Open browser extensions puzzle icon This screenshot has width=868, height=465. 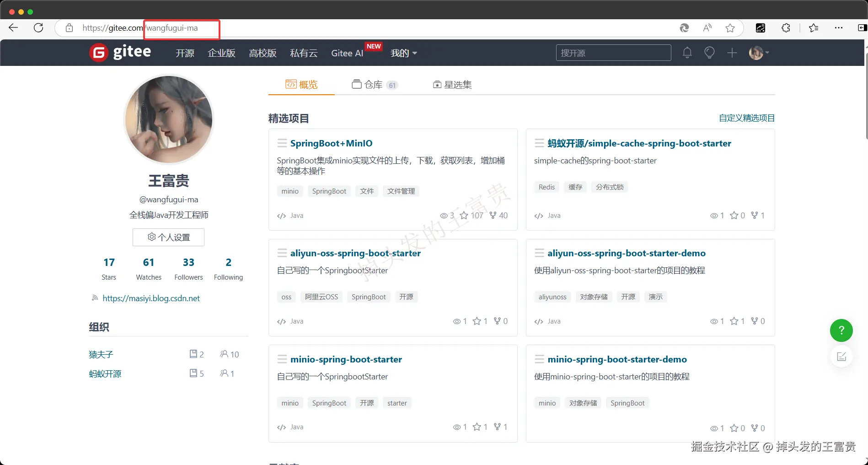pyautogui.click(x=786, y=28)
